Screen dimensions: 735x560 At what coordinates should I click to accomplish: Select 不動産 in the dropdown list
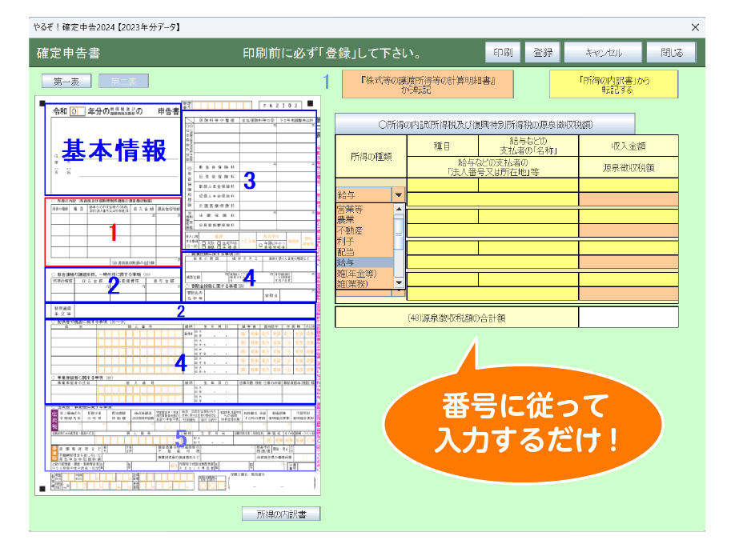click(x=364, y=230)
